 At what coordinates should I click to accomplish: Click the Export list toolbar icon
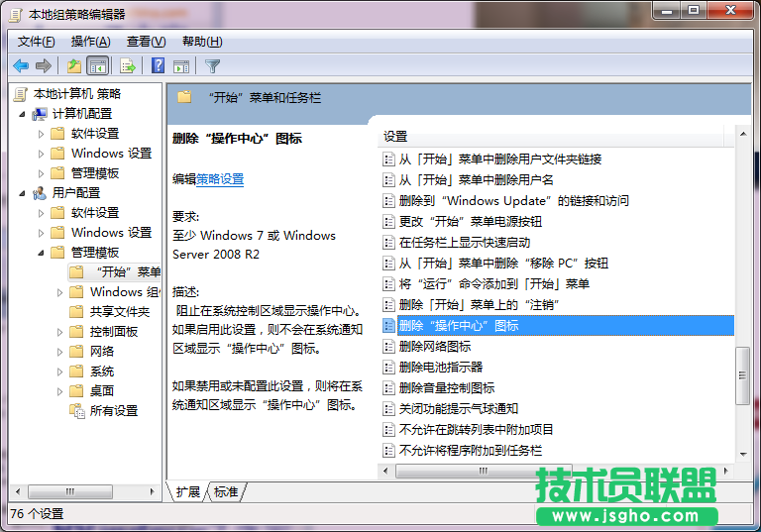[128, 65]
